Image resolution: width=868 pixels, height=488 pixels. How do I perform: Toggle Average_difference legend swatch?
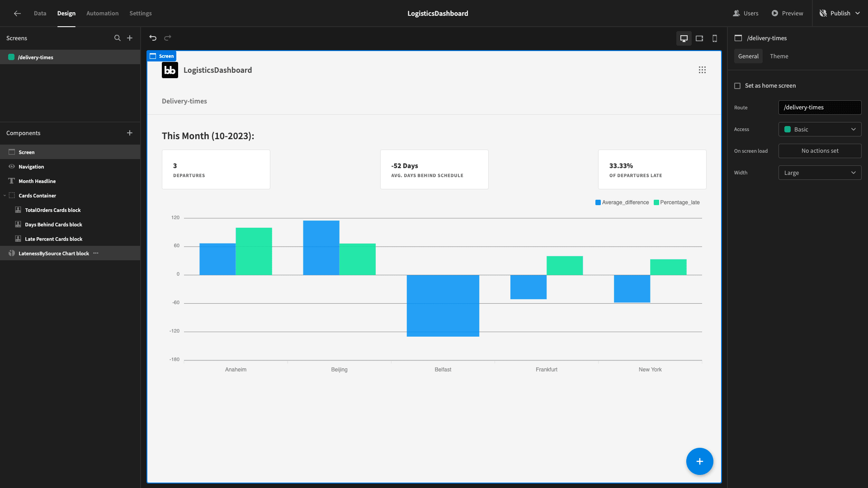pyautogui.click(x=598, y=202)
